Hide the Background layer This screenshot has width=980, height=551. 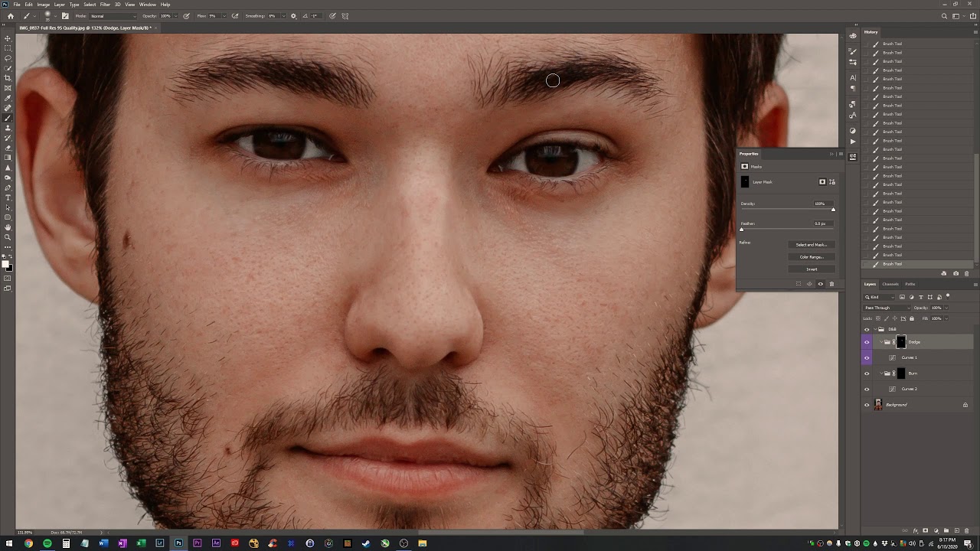[x=867, y=405]
